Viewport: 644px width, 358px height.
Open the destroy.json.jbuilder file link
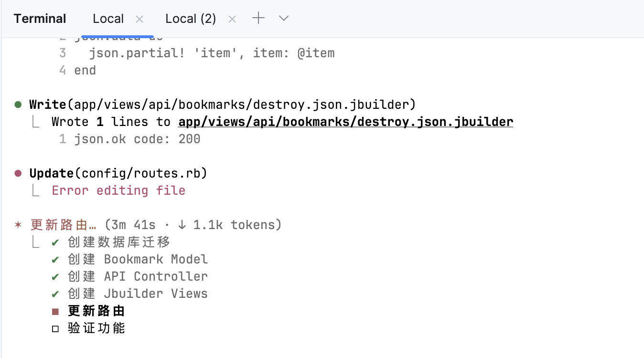(345, 122)
